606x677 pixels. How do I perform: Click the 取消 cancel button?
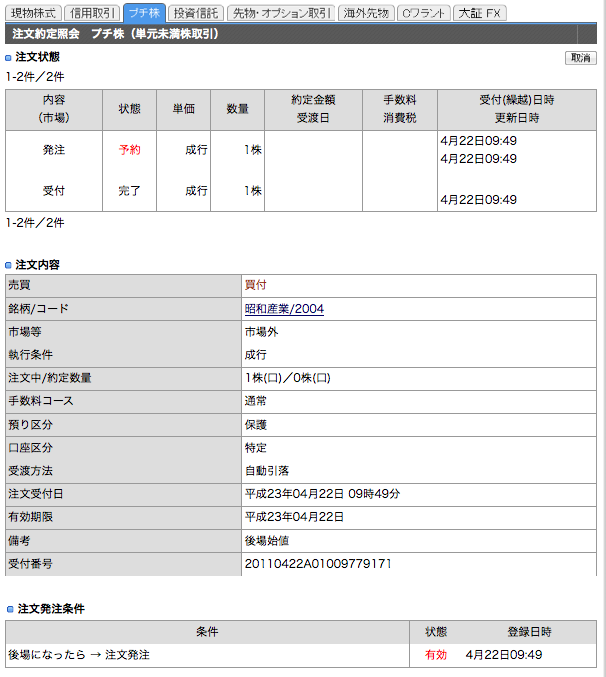(x=581, y=58)
